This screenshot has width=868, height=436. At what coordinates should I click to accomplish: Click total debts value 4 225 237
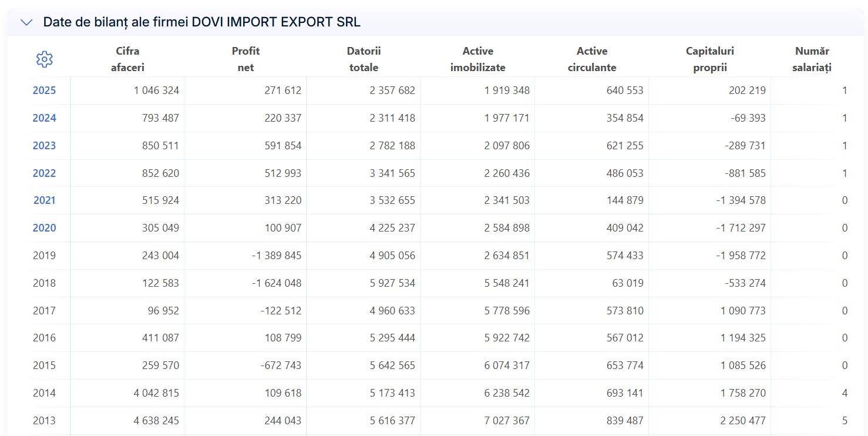(x=392, y=228)
